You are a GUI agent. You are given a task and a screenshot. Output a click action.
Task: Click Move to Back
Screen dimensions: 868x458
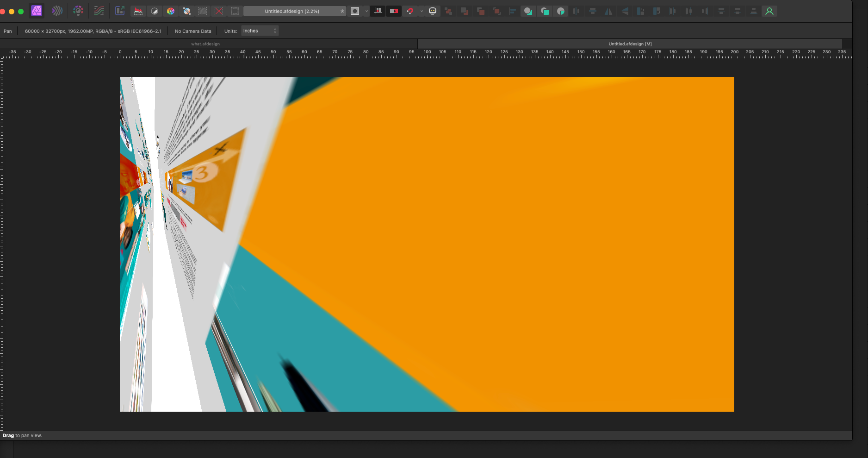(x=448, y=11)
